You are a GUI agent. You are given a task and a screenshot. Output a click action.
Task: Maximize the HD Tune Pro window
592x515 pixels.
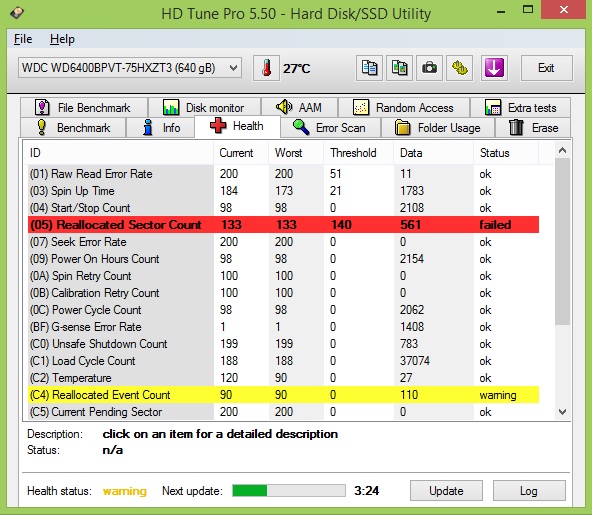tap(528, 10)
